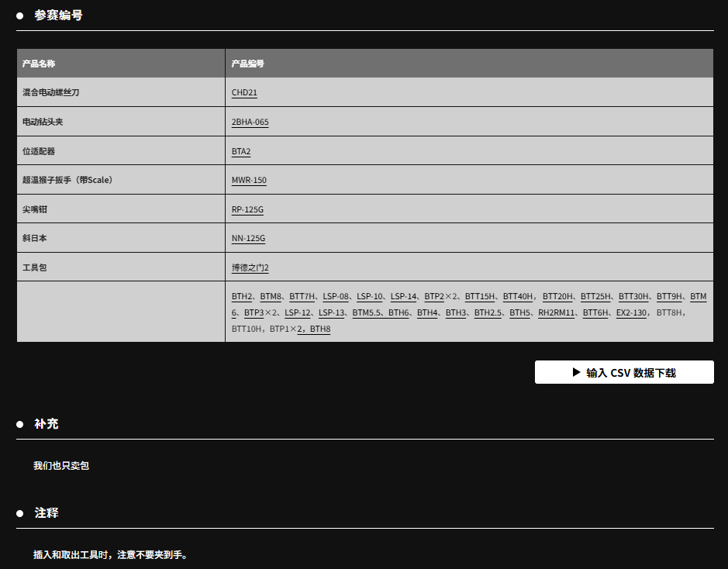Click the EX2-130 link

(631, 313)
